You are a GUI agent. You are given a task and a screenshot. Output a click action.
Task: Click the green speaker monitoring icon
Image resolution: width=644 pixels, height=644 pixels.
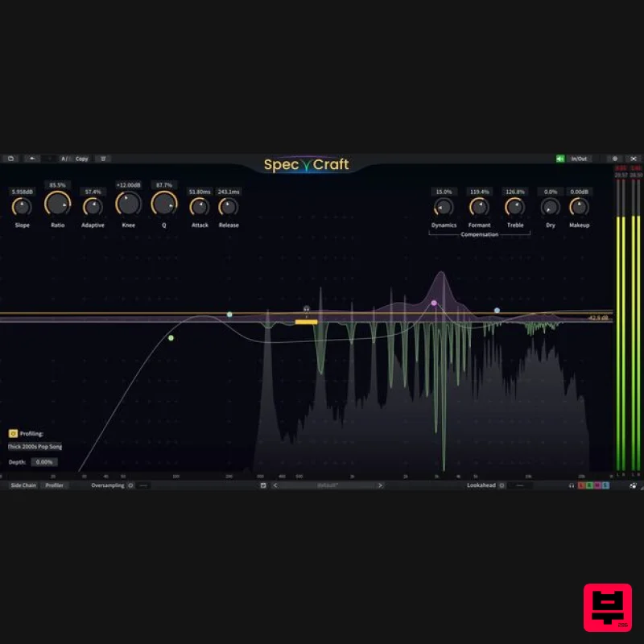[x=560, y=159]
